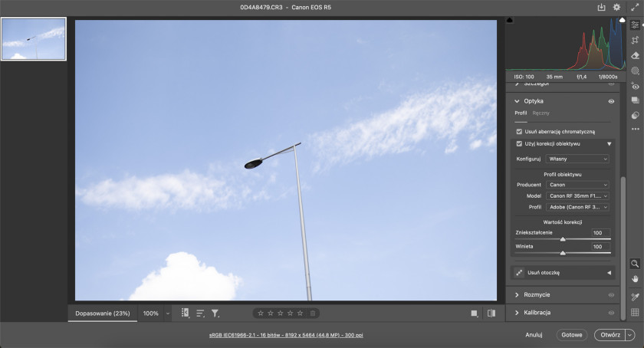This screenshot has height=348, width=644.
Task: Click the Gotowe button
Action: [572, 335]
